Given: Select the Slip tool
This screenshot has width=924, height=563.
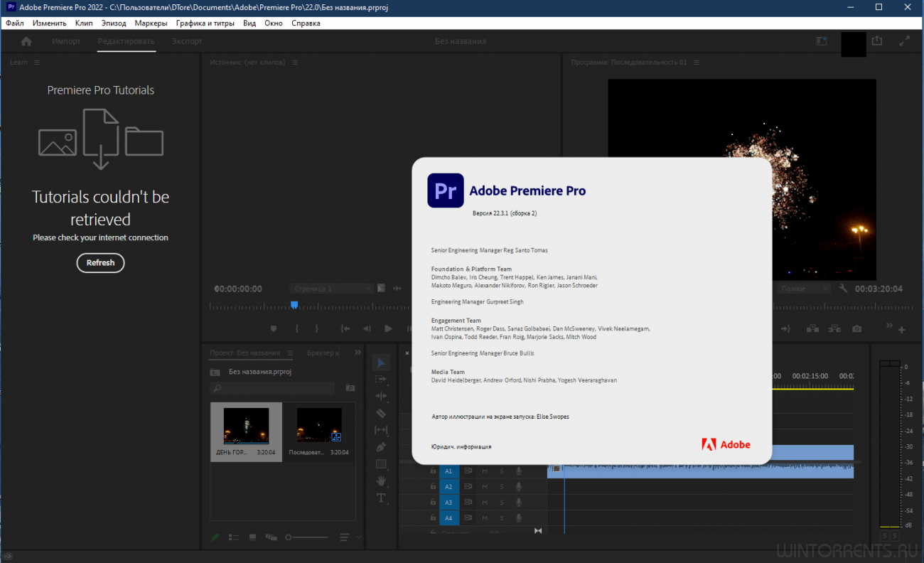Looking at the screenshot, I should pyautogui.click(x=381, y=430).
